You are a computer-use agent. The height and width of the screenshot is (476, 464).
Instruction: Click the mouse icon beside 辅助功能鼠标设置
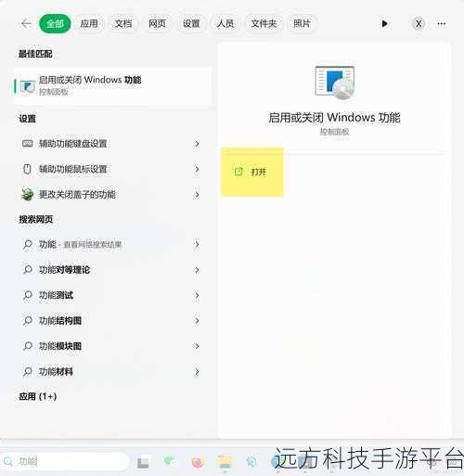tap(27, 169)
